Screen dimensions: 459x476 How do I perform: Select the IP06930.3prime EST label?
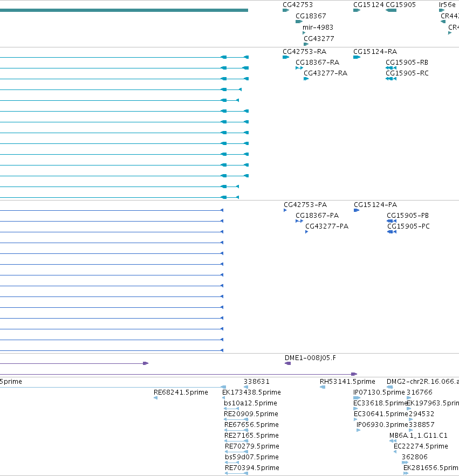point(382,425)
